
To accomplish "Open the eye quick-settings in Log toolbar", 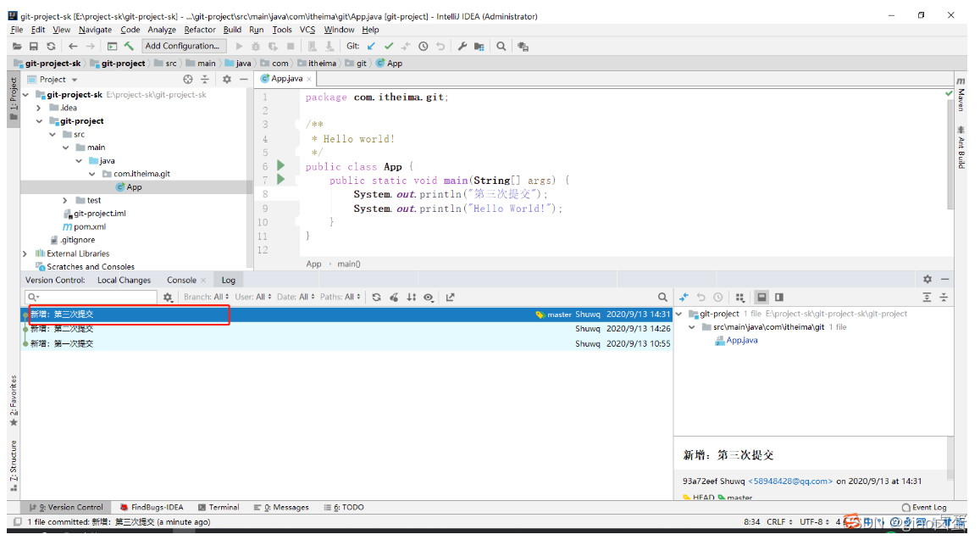I will (x=429, y=298).
